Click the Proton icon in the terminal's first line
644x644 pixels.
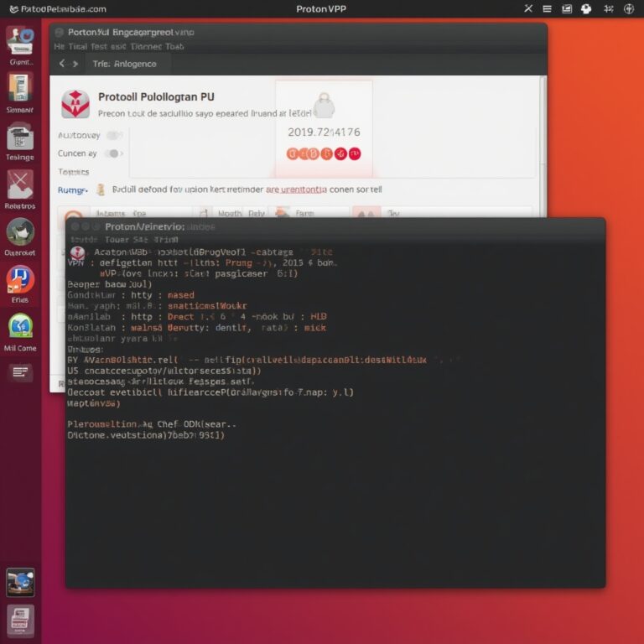(77, 253)
